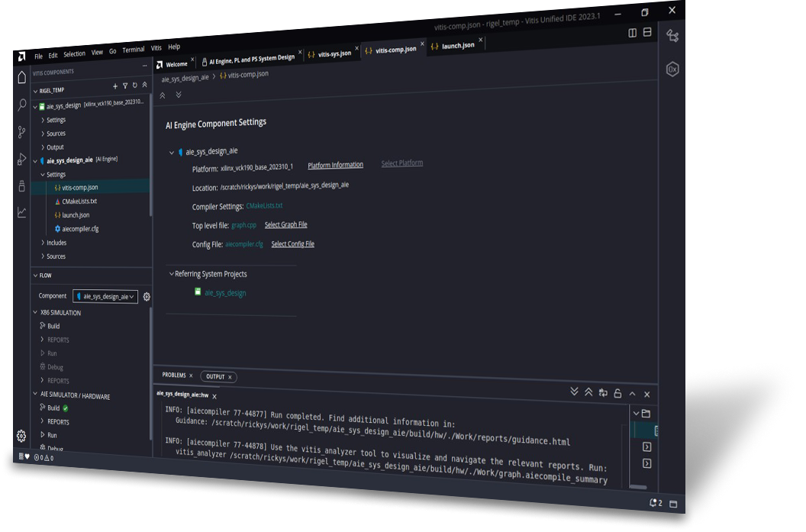Open the Vitis Components home view
This screenshot has height=532, width=806.
coord(21,78)
